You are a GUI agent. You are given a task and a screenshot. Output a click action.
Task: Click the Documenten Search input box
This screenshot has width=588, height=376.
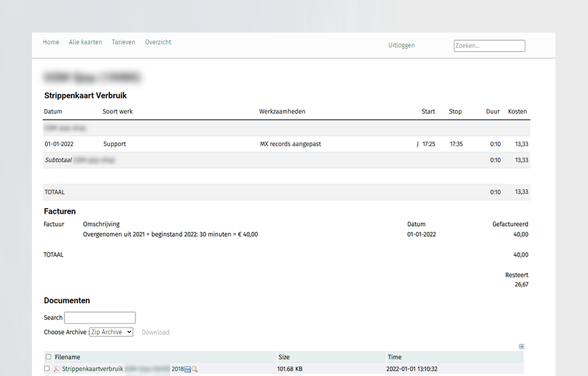click(x=100, y=317)
